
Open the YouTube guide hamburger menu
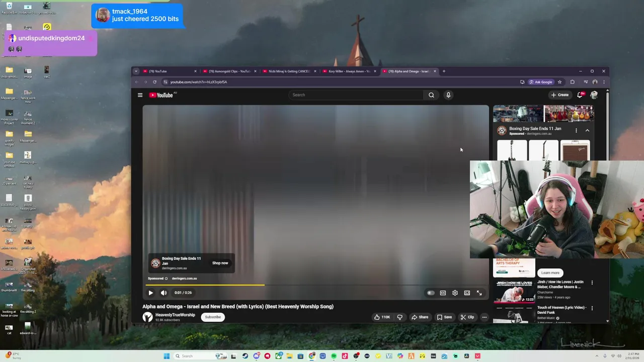tap(140, 95)
